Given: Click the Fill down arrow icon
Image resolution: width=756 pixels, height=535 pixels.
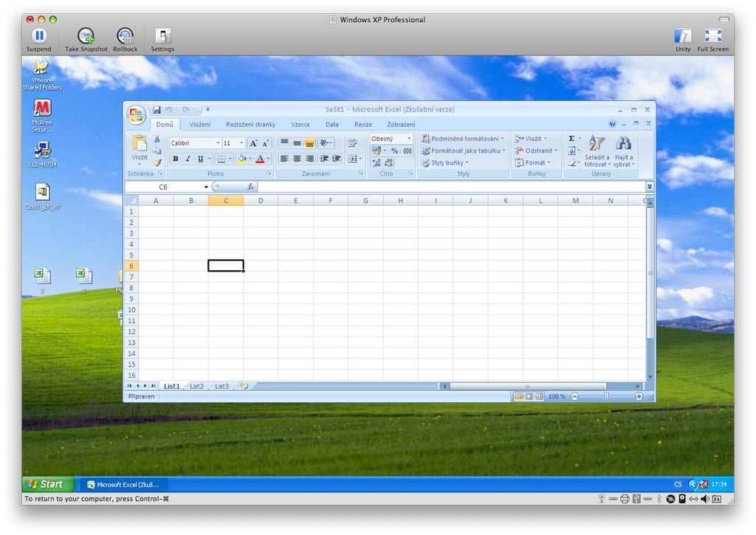Looking at the screenshot, I should pyautogui.click(x=571, y=151).
